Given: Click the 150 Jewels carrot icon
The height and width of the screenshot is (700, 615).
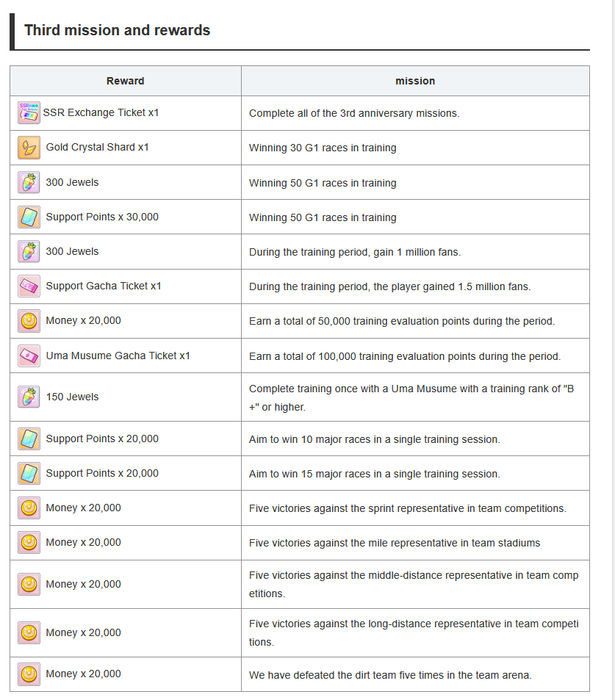Looking at the screenshot, I should [29, 397].
